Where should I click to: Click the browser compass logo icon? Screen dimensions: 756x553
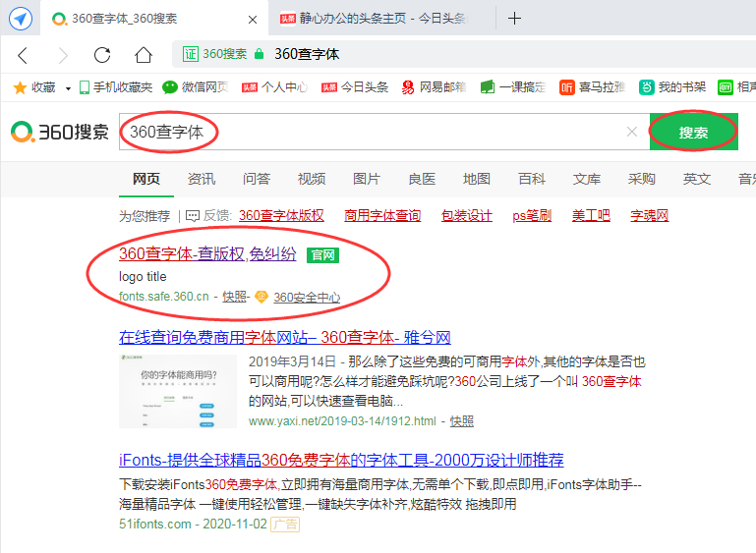[21, 19]
